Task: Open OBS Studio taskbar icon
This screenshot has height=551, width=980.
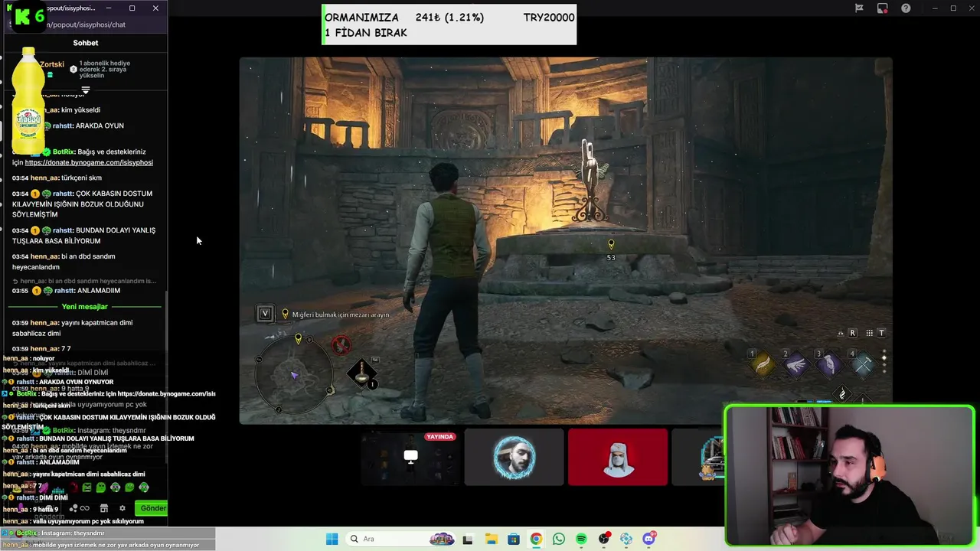Action: tap(604, 539)
